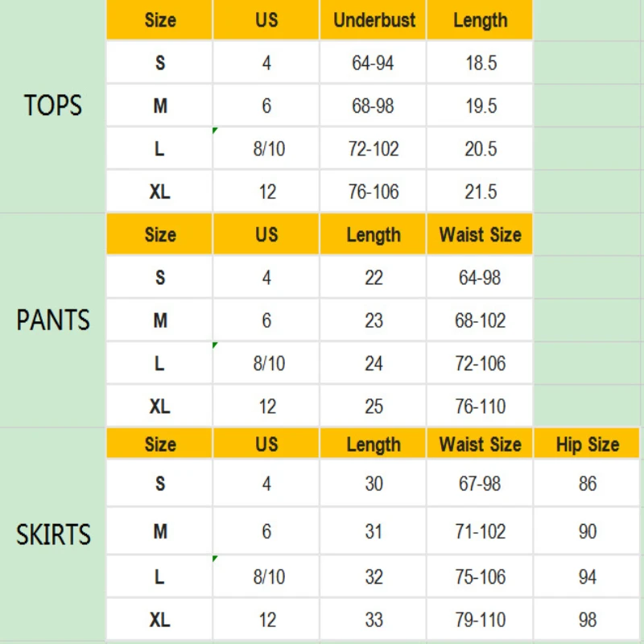
Task: Select the Waist Size header in the pants table
Action: pyautogui.click(x=481, y=235)
